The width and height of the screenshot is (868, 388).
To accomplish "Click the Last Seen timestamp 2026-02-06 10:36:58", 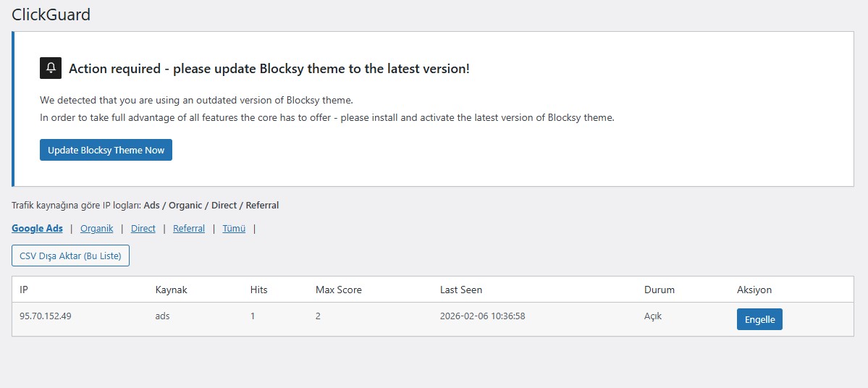I will [x=483, y=316].
